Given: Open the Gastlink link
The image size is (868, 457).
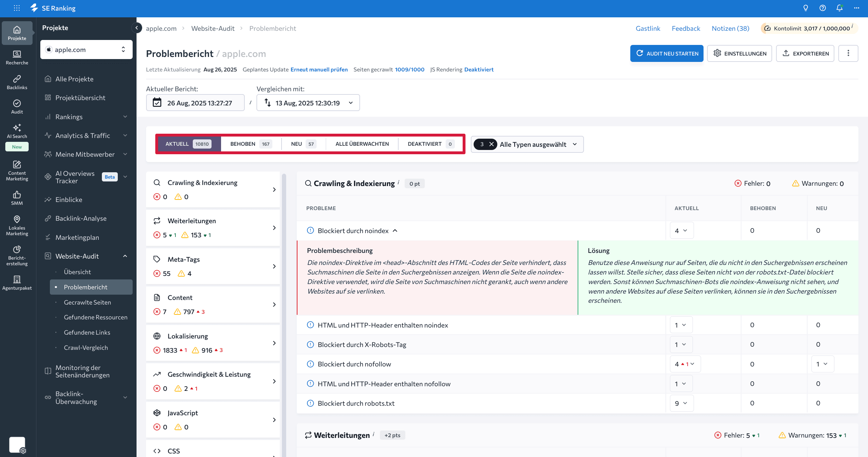Looking at the screenshot, I should (648, 28).
